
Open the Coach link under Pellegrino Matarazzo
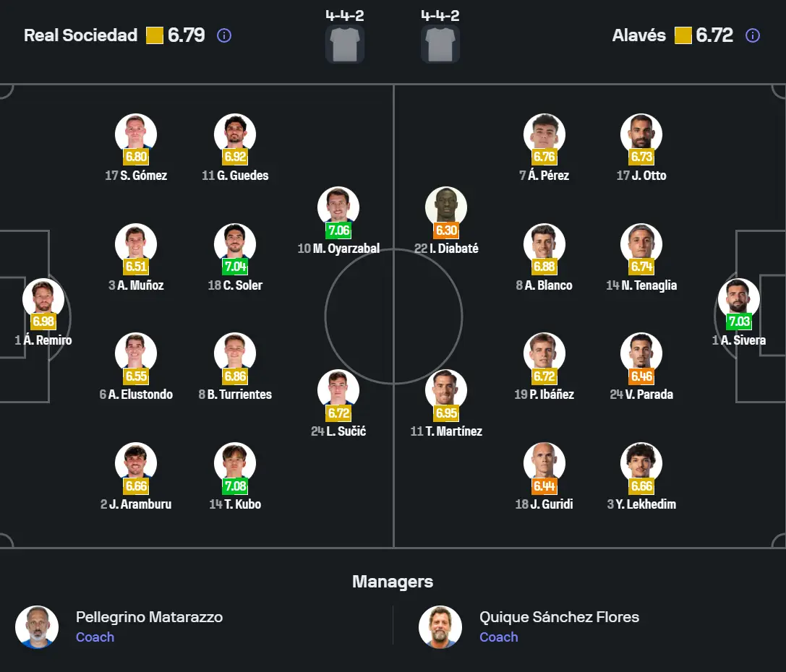(x=95, y=637)
